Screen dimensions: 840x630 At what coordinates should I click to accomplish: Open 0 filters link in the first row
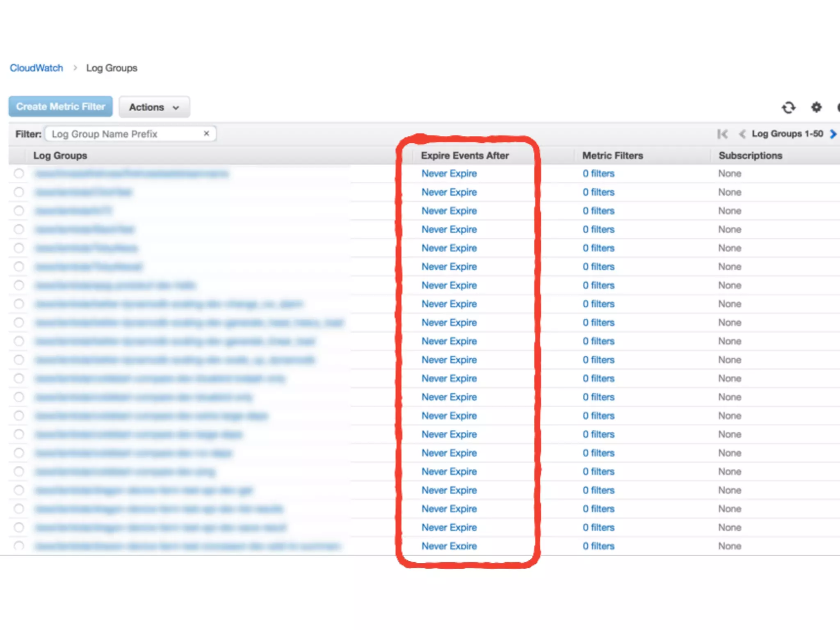click(598, 173)
